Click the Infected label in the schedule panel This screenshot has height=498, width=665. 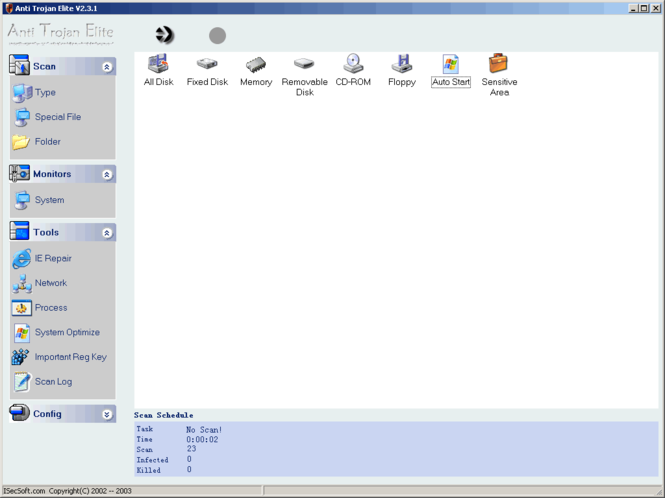point(152,460)
